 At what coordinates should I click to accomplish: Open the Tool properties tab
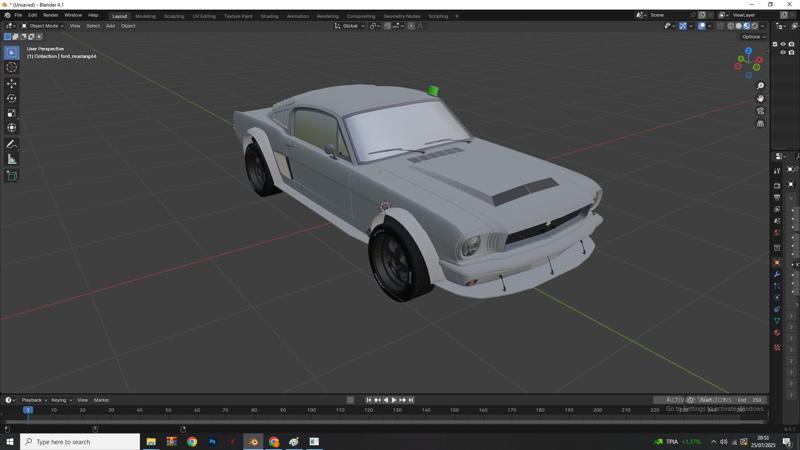[777, 171]
